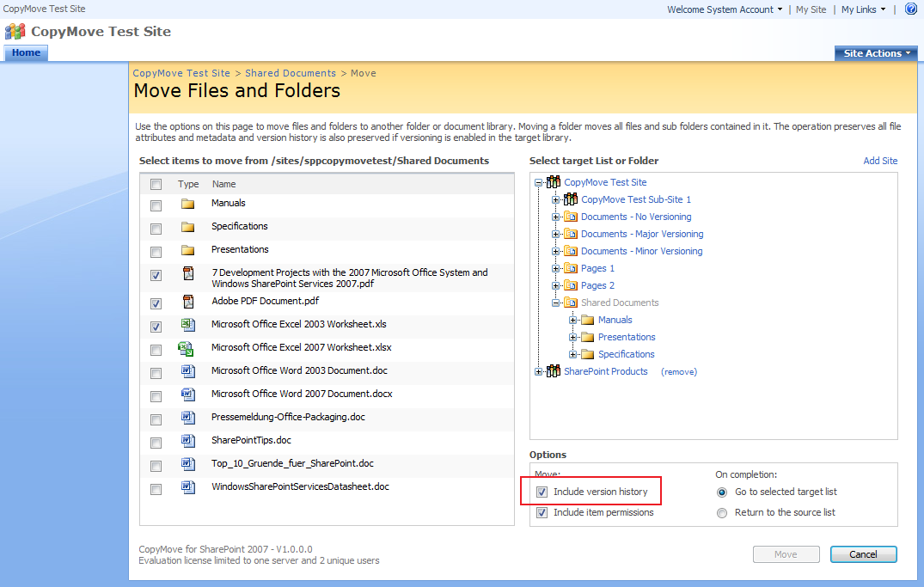Click the Excel 2007 Worksheet file icon
Image resolution: width=924 pixels, height=587 pixels.
click(x=186, y=349)
